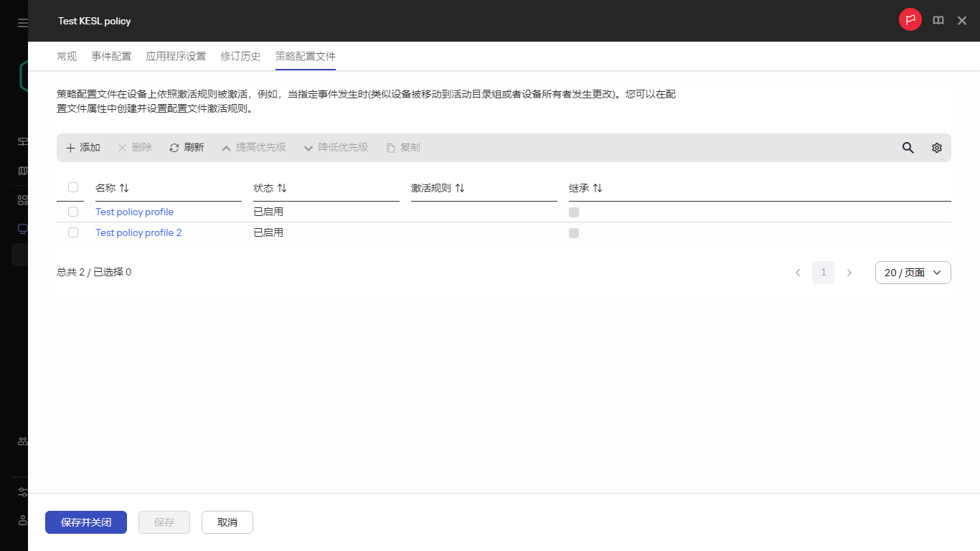This screenshot has height=551, width=980.
Task: Check the Test policy profile 2 row checkbox
Action: [x=72, y=232]
